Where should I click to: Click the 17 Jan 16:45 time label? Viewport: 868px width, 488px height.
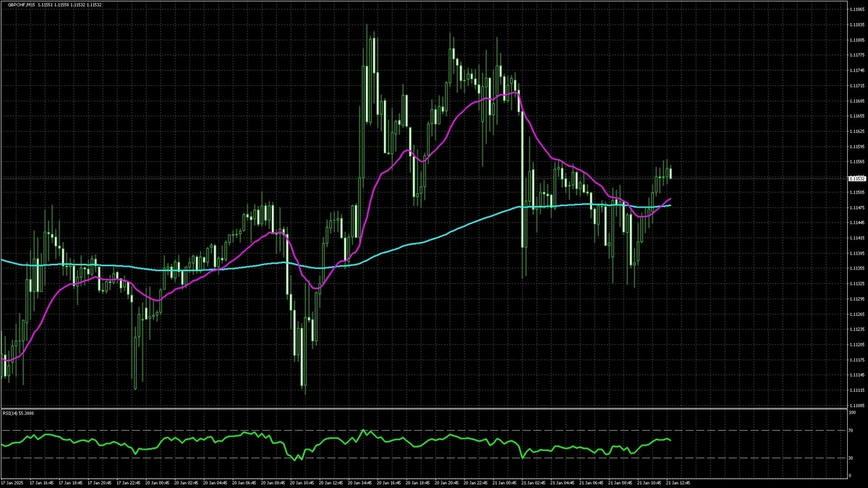click(x=42, y=481)
